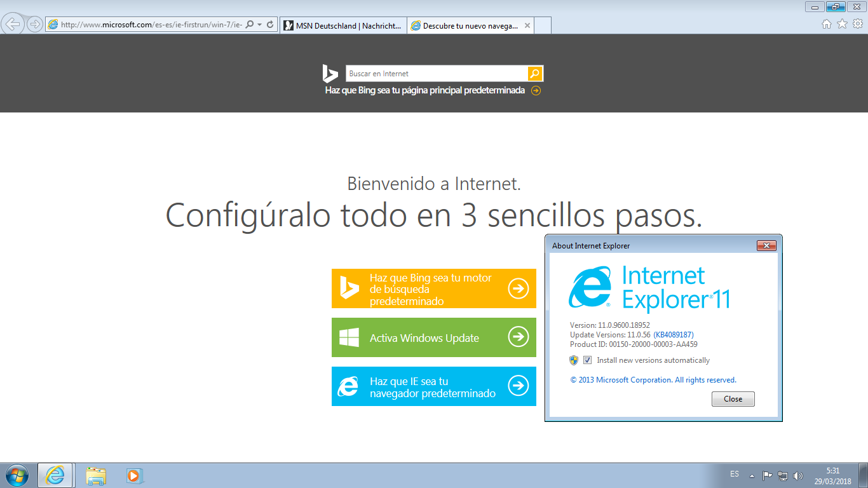Viewport: 868px width, 488px height.
Task: Click the Bienvenido a Internet heading
Action: click(434, 184)
